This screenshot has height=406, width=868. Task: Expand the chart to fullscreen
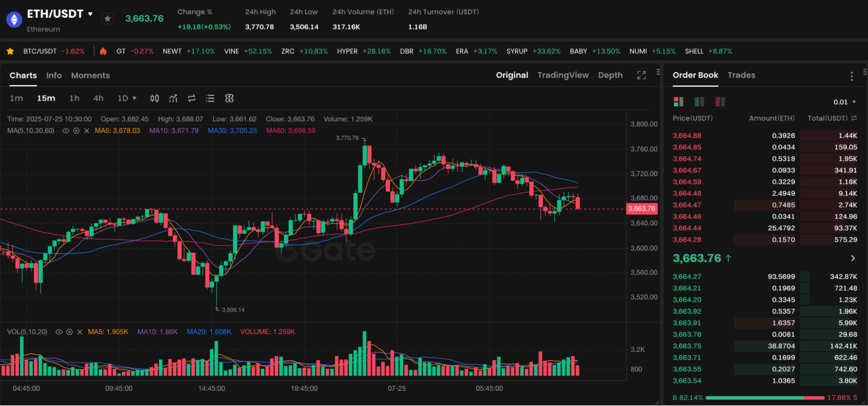tap(641, 75)
